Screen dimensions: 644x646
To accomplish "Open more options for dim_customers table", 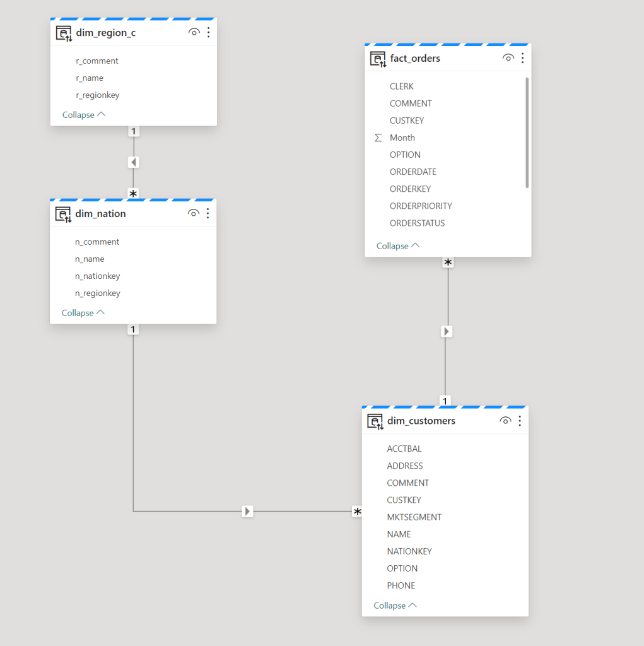I will tap(520, 421).
